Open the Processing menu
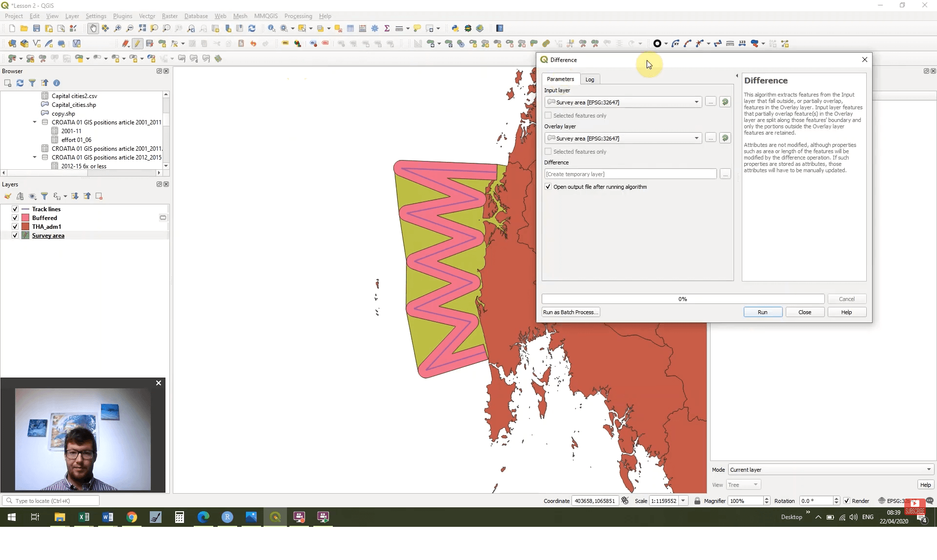The height and width of the screenshot is (560, 937). pyautogui.click(x=298, y=16)
